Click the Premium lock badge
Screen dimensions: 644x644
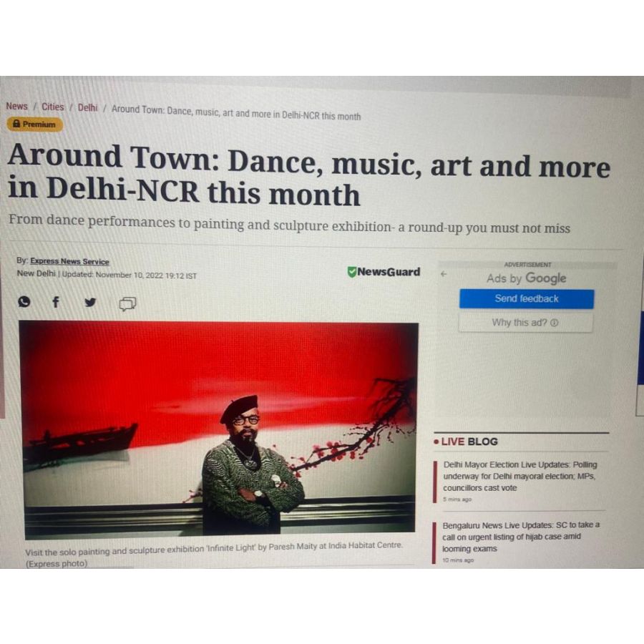click(35, 124)
